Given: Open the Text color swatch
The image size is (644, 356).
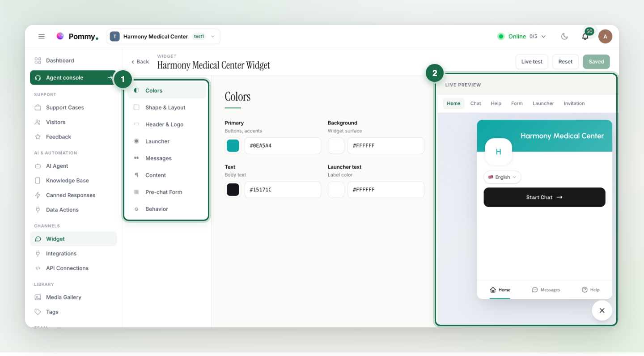Looking at the screenshot, I should (x=233, y=190).
